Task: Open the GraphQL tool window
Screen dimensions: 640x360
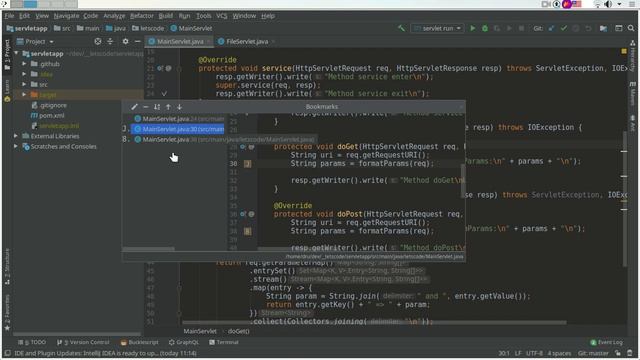Action: 184,342
